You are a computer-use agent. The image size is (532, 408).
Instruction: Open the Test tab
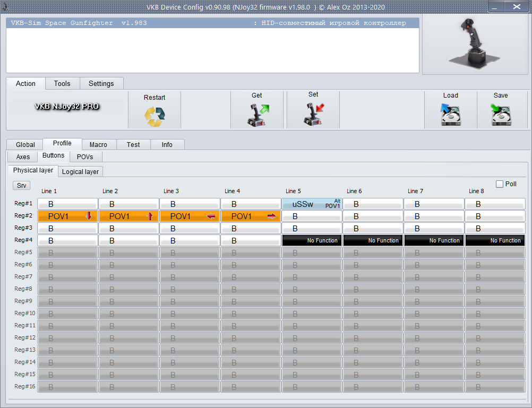tap(133, 144)
